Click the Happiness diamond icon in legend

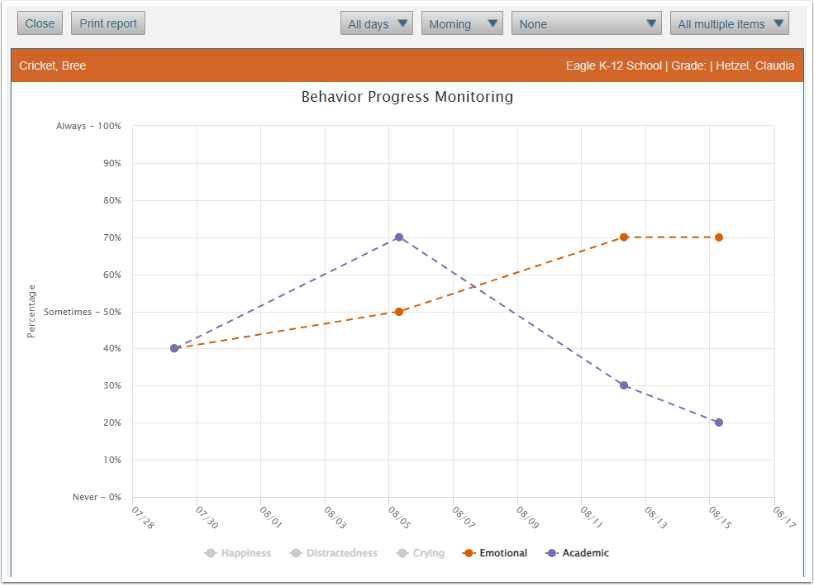click(x=212, y=552)
